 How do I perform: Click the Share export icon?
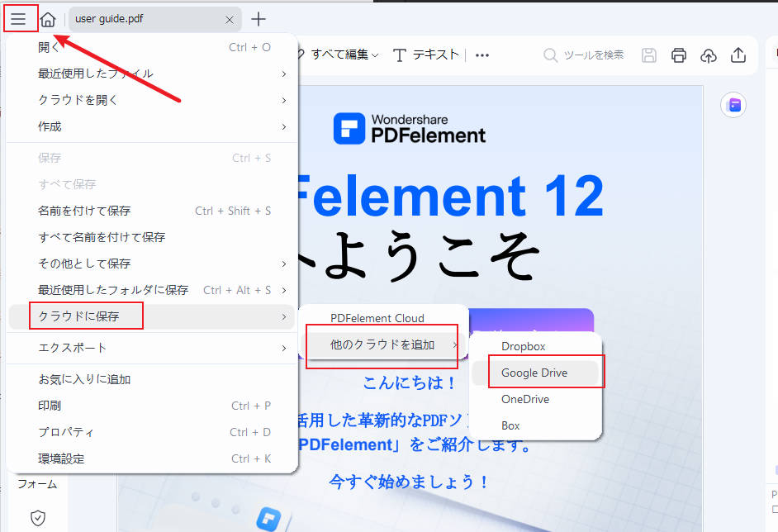coord(738,55)
